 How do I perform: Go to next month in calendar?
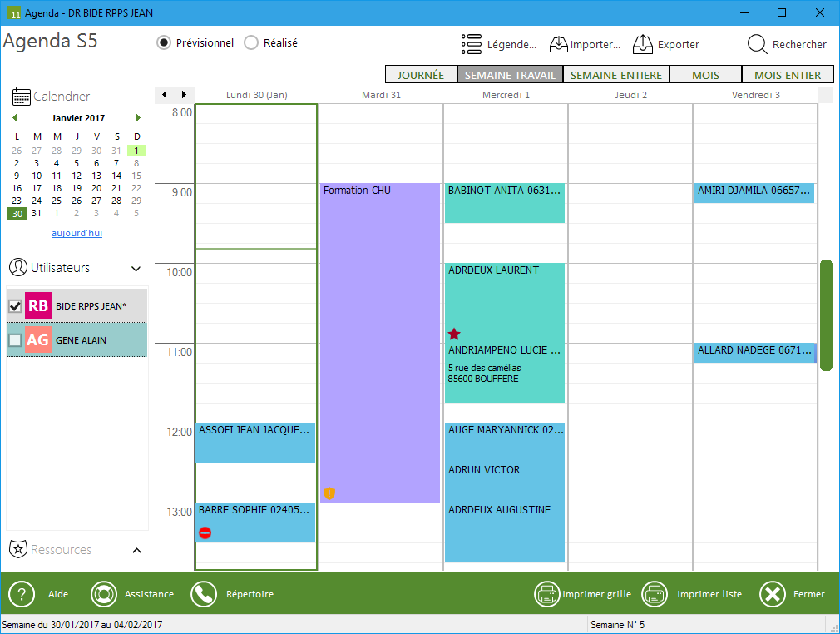coord(137,118)
